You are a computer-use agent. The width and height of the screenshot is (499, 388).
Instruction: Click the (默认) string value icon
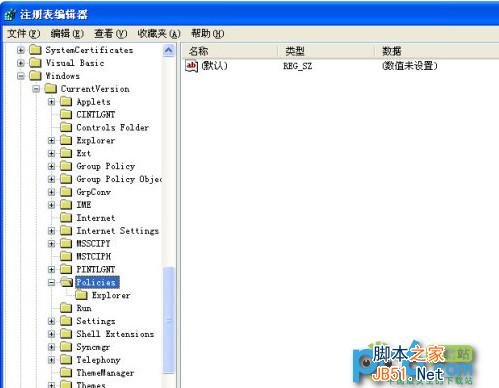(191, 66)
